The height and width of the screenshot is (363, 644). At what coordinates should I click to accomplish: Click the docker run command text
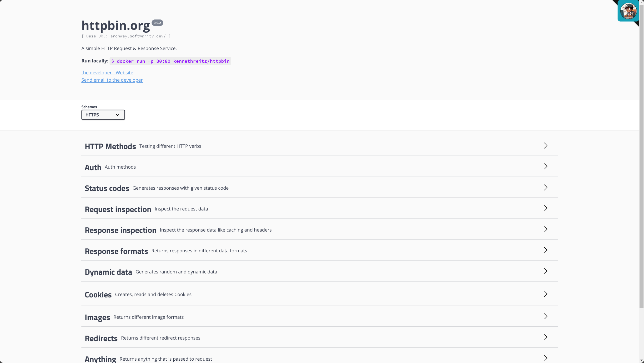[x=170, y=61]
